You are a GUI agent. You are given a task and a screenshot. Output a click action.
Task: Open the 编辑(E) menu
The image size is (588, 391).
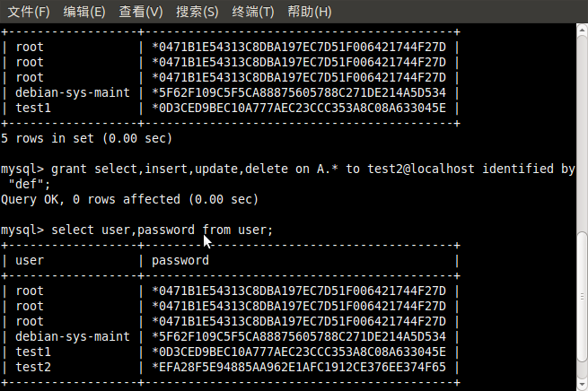click(x=84, y=12)
